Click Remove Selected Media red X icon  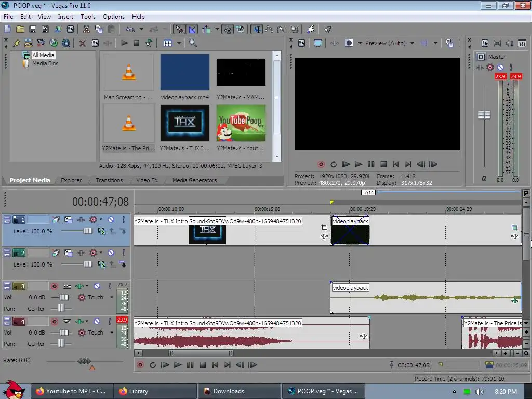point(82,43)
